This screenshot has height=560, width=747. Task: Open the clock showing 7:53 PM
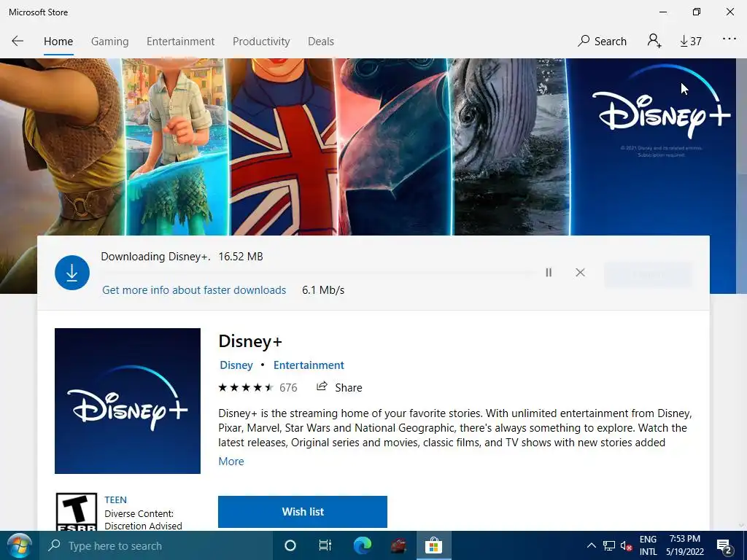(x=685, y=545)
